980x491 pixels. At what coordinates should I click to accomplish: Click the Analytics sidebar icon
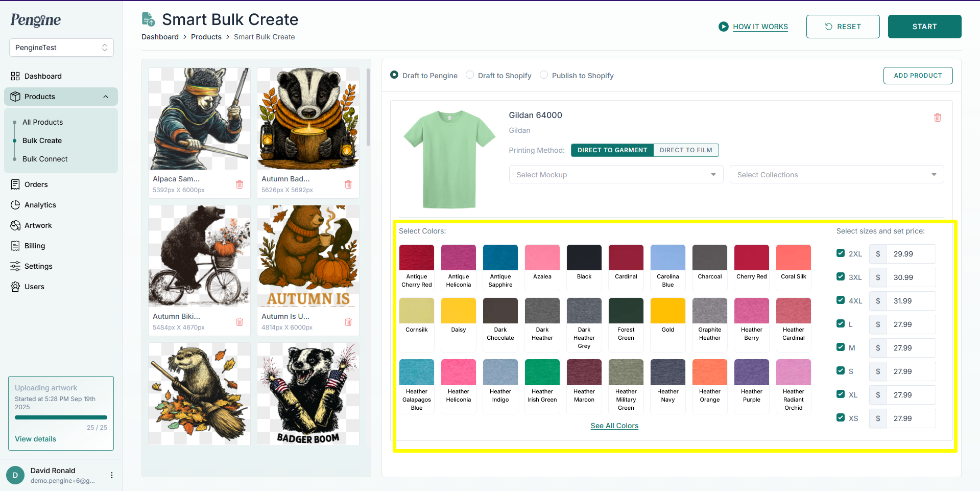tap(15, 205)
